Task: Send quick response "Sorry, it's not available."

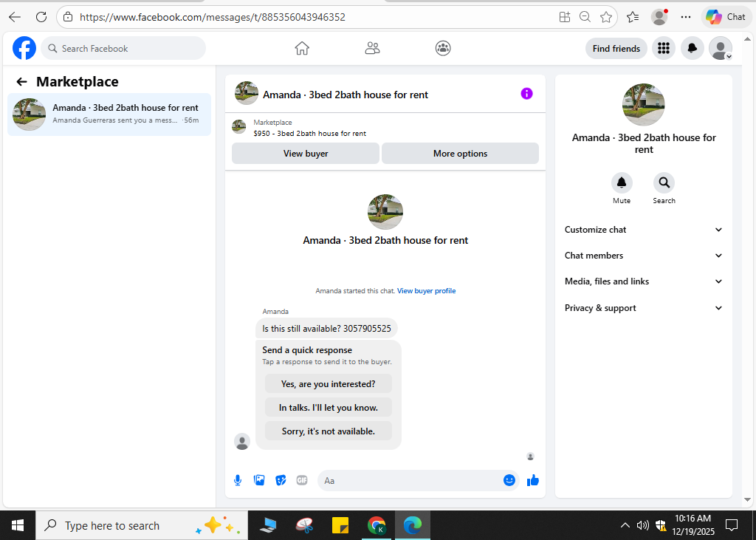Action: (x=329, y=431)
